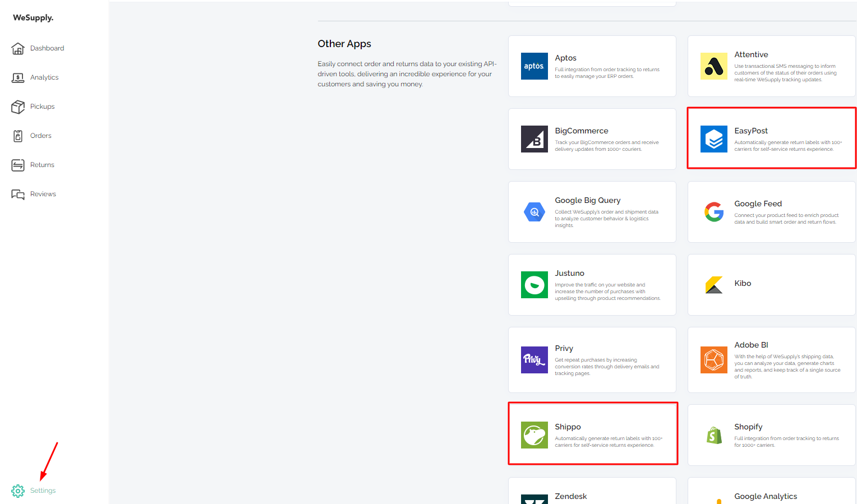The height and width of the screenshot is (504, 857).
Task: Click the Privy purple logo icon
Action: pos(535,360)
